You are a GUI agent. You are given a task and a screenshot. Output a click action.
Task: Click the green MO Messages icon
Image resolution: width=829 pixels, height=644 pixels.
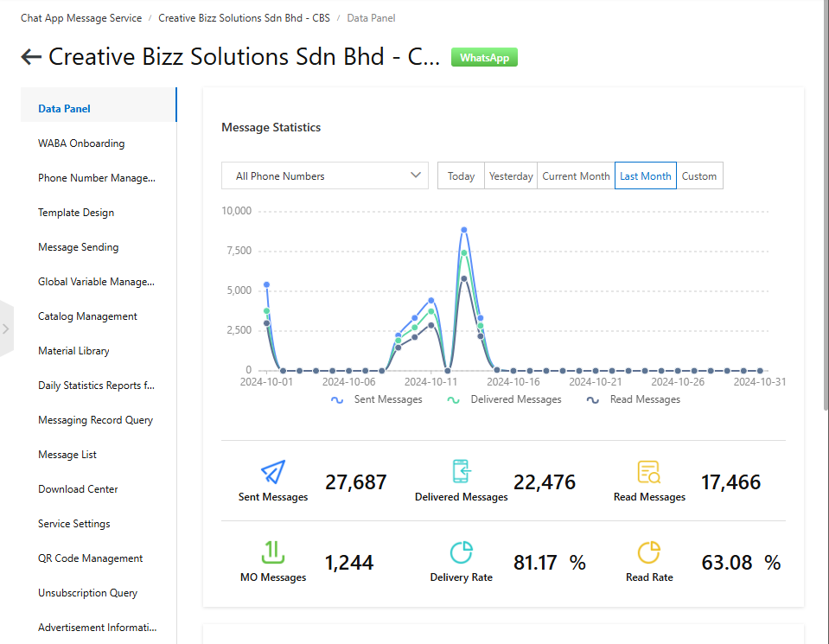pyautogui.click(x=273, y=552)
